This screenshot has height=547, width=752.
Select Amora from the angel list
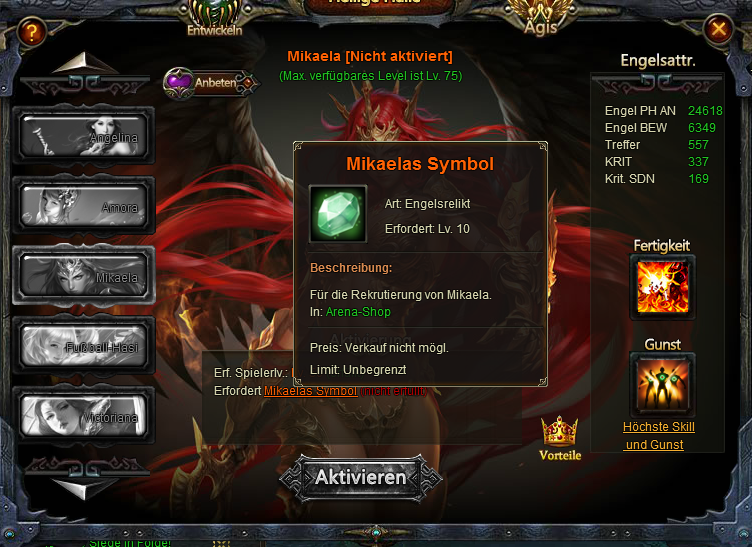tap(83, 206)
